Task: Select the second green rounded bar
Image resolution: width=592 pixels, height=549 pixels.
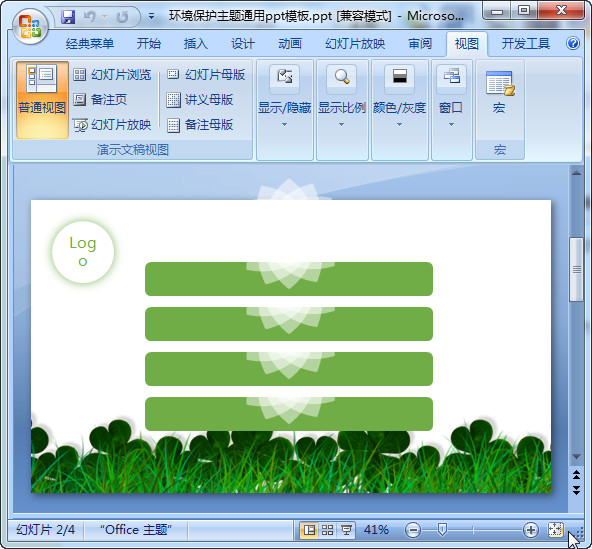Action: pyautogui.click(x=289, y=324)
